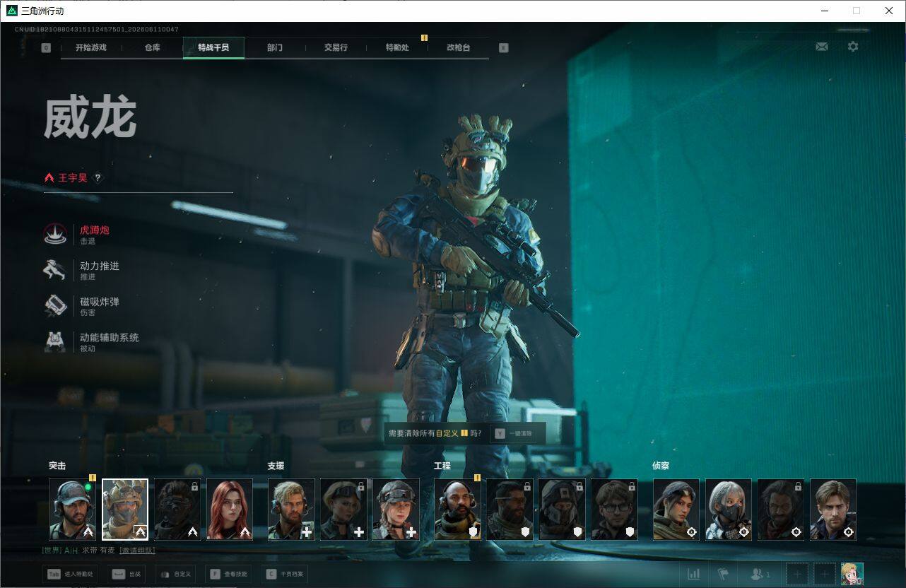Select the blond bearded support operator
Image resolution: width=906 pixels, height=588 pixels.
click(291, 510)
